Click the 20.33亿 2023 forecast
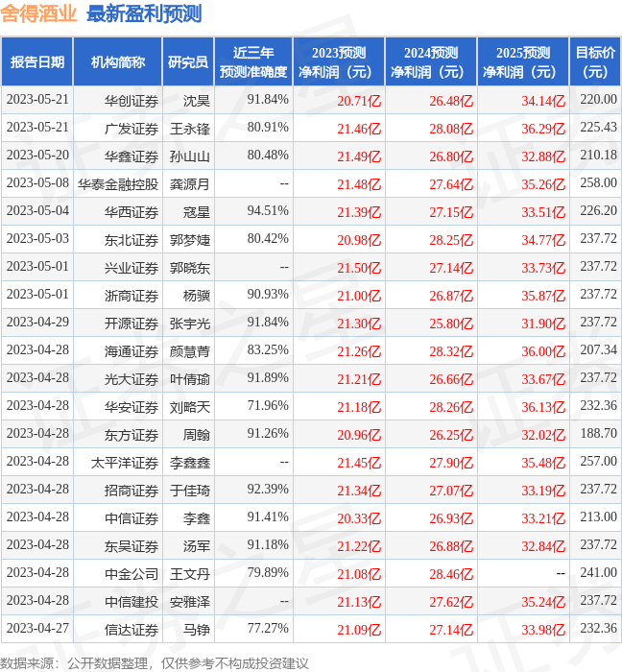The height and width of the screenshot is (672, 622). click(x=359, y=518)
